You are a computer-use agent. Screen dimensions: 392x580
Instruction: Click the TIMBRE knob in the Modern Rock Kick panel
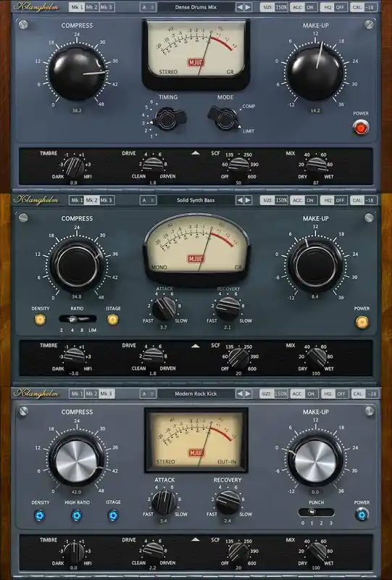74,553
